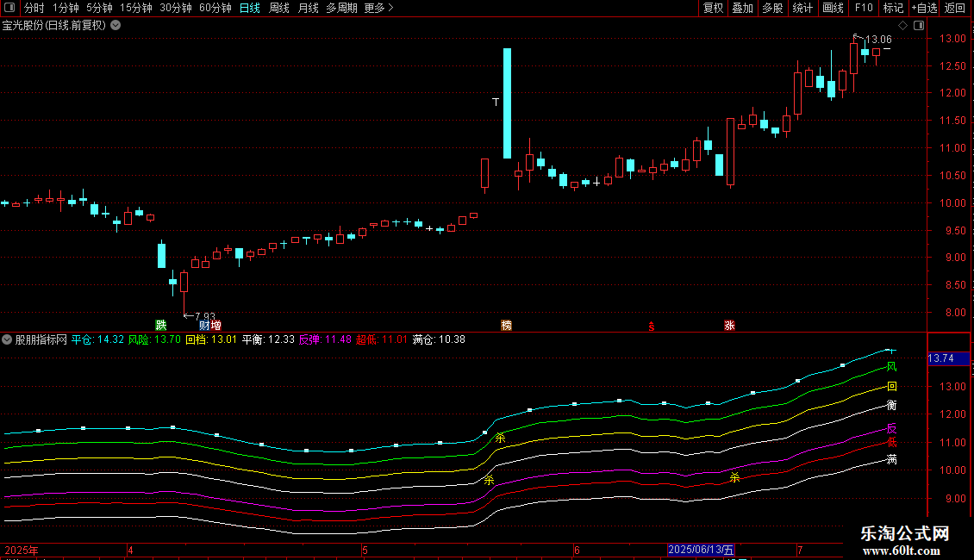Click the diamond icon above the chart
This screenshot has width=974, height=560.
903,26
